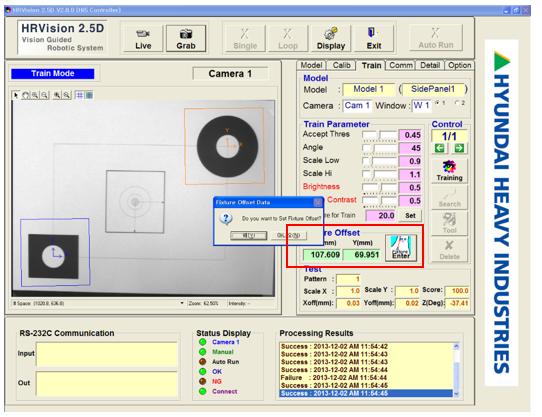542x417 pixels.
Task: Go to previous pattern with left arrow
Action: click(x=440, y=148)
